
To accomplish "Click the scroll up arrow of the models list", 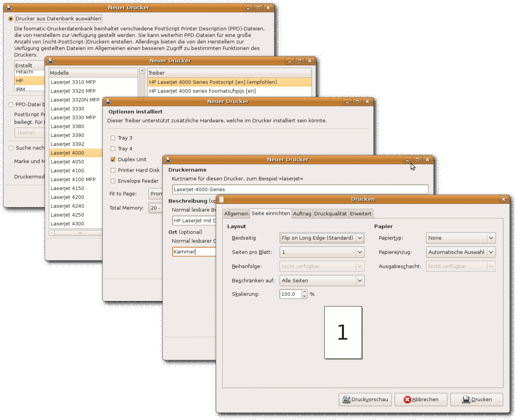I will [x=142, y=71].
